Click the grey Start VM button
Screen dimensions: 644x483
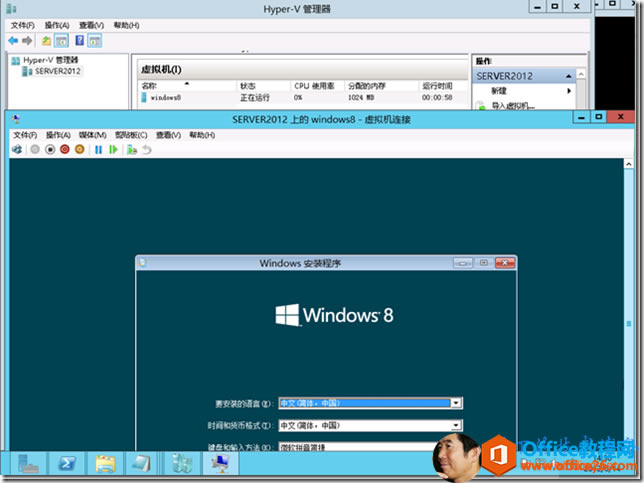35,150
